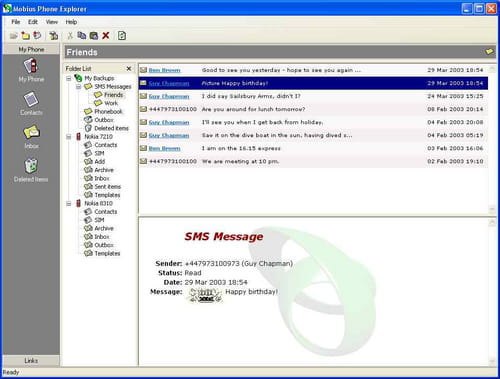The height and width of the screenshot is (379, 500).
Task: Open My Phone shortcut in sidebar
Action: pos(31,70)
